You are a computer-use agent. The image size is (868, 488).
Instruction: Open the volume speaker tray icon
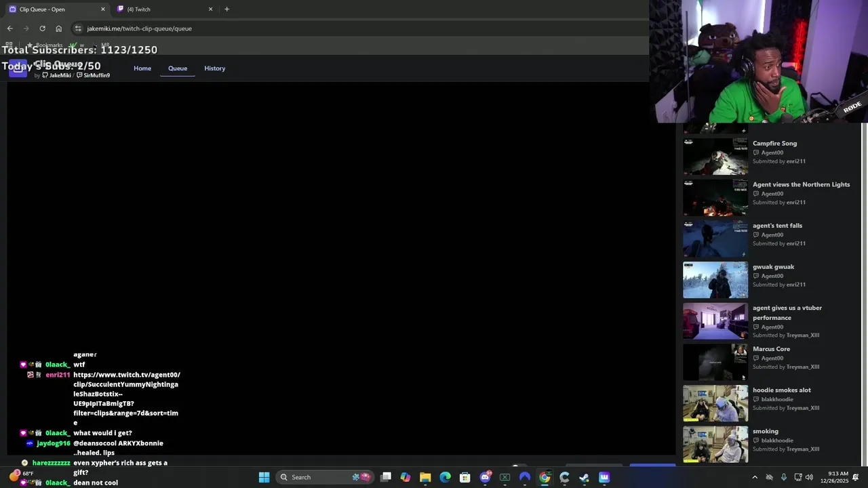(809, 477)
